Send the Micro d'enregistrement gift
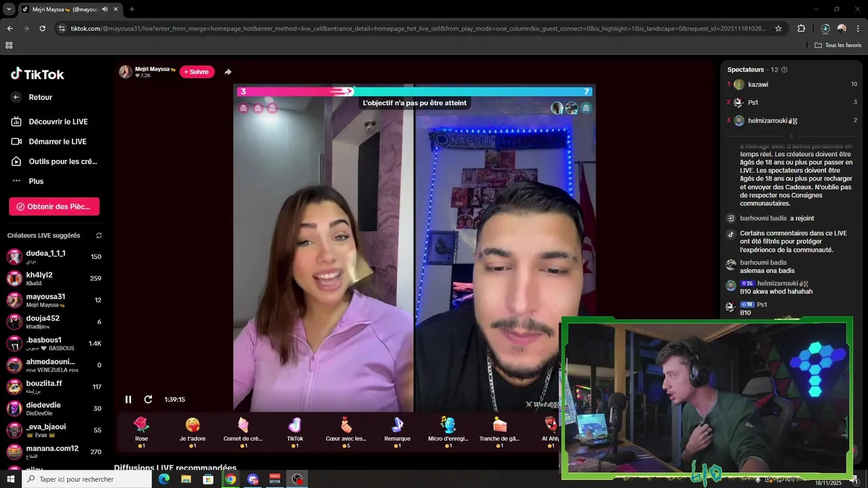868x488 pixels. [x=448, y=432]
